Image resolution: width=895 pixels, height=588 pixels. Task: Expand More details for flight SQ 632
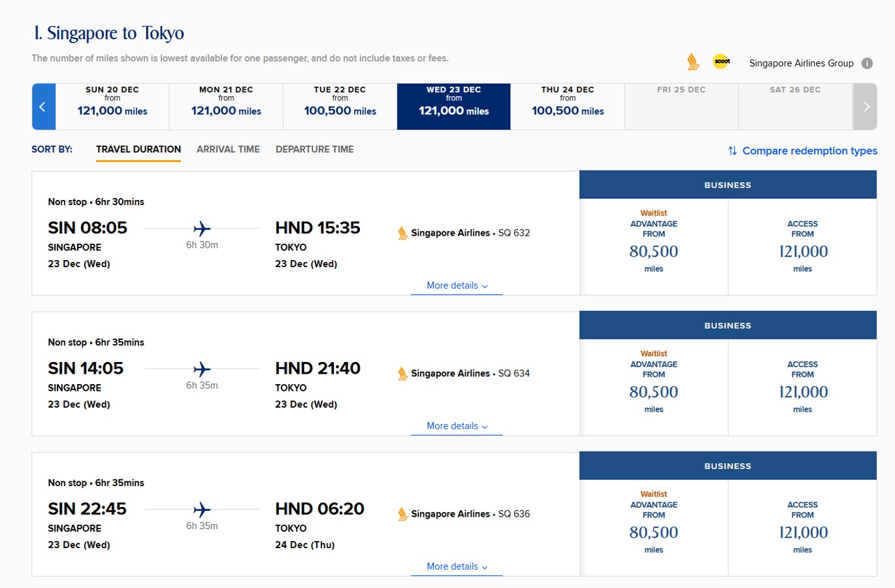click(457, 286)
